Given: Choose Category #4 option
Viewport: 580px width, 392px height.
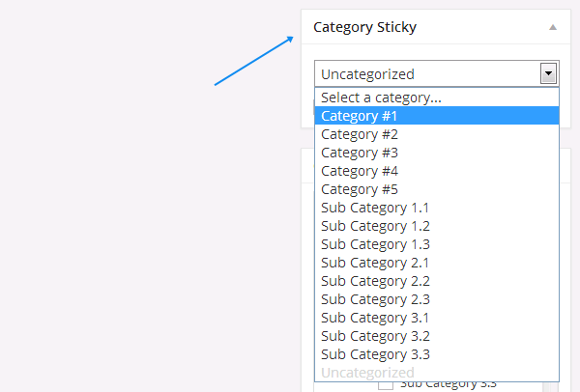Looking at the screenshot, I should pos(437,171).
